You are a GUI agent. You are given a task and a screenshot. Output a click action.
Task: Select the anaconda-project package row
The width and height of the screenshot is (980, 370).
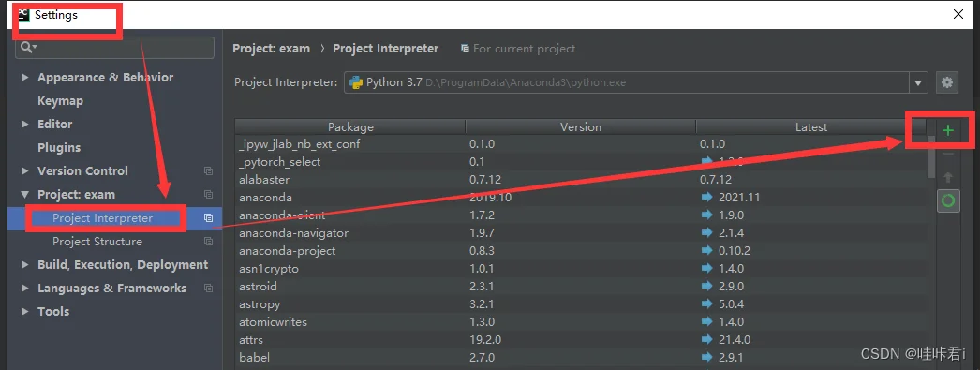[581, 251]
